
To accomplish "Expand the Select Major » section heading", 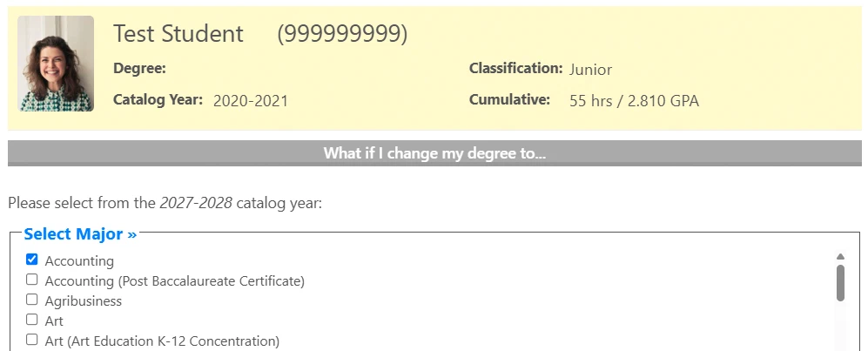I will coord(80,233).
